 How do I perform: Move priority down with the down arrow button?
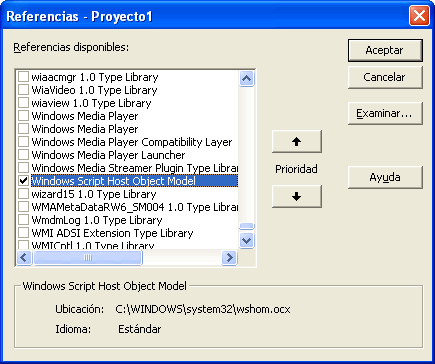tap(297, 197)
